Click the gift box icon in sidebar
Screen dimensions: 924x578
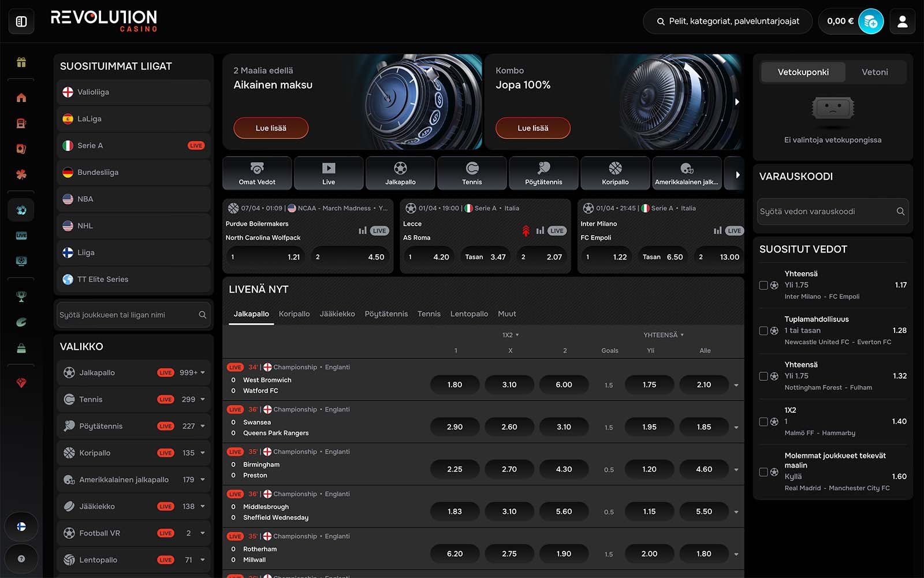(21, 62)
